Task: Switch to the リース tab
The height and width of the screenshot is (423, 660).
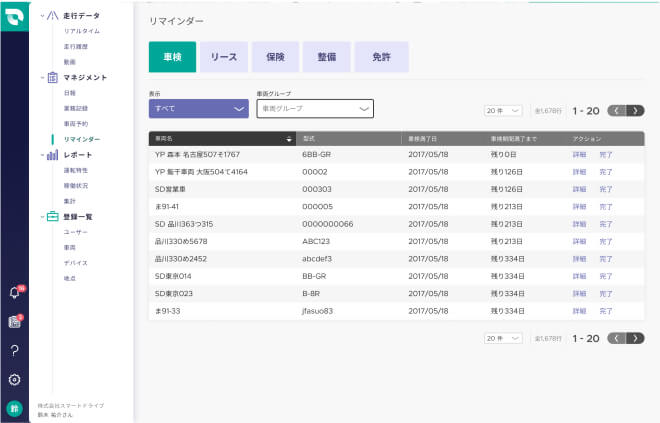Action: pos(224,57)
